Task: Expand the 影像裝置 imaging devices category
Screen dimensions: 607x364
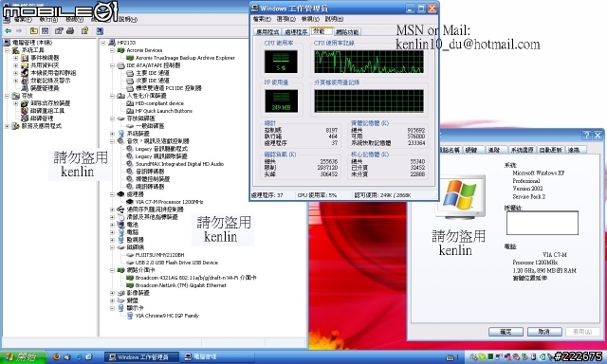Action: pos(112,293)
